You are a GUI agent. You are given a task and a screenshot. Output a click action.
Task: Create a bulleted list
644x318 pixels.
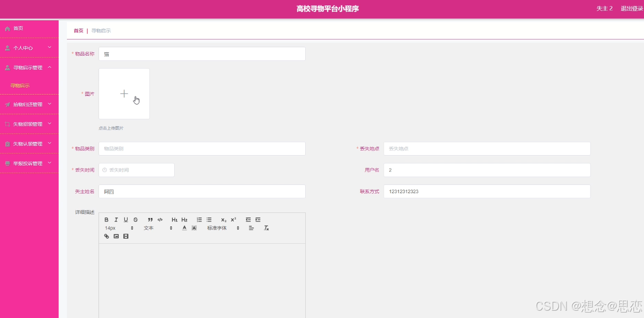(209, 220)
